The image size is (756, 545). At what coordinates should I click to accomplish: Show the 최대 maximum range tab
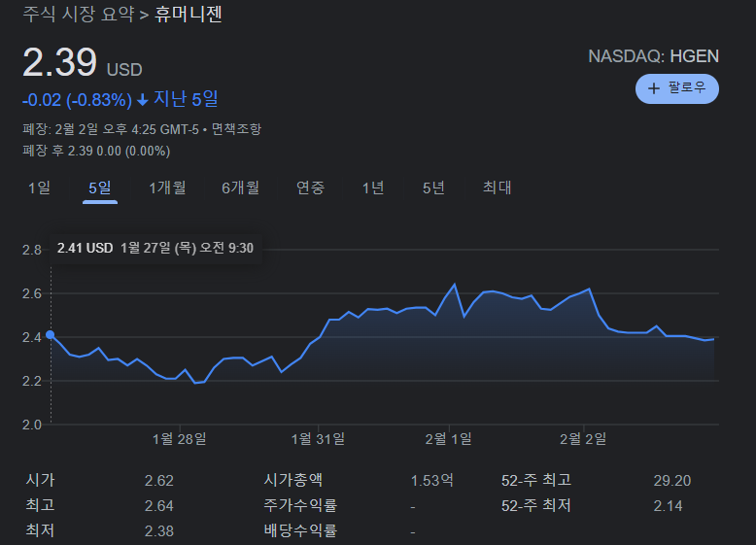498,187
